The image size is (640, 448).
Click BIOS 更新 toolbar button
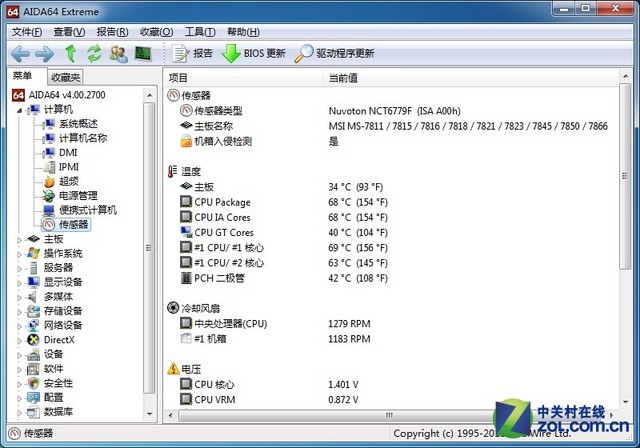pos(253,53)
